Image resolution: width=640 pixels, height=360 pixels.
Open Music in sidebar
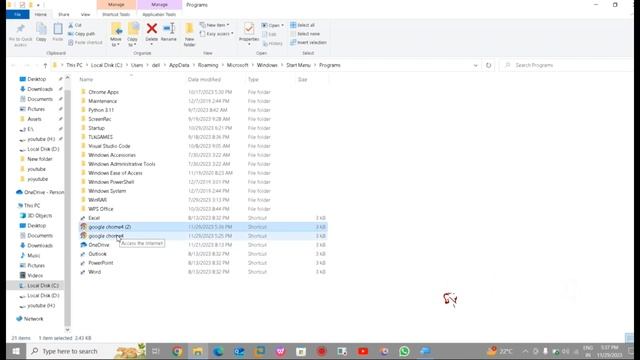[33, 256]
